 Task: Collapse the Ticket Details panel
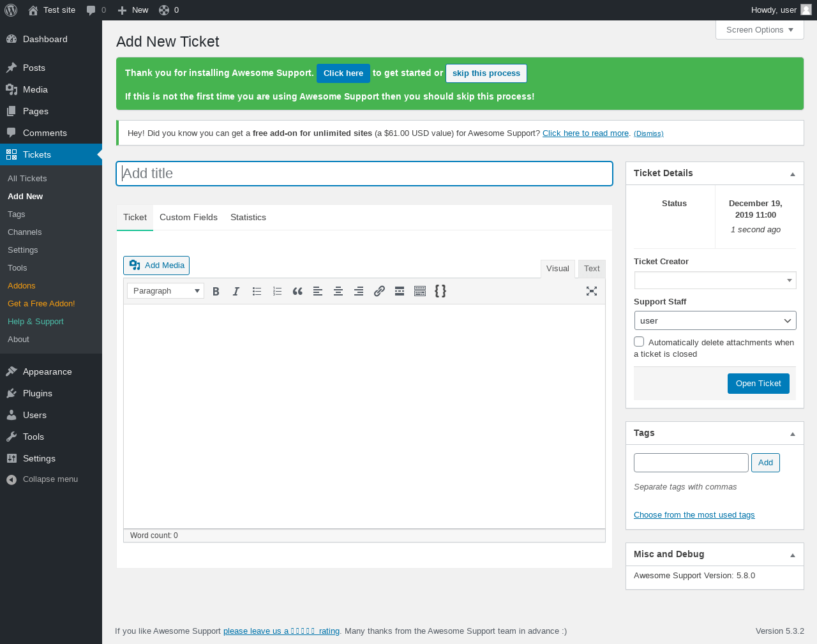click(x=793, y=174)
